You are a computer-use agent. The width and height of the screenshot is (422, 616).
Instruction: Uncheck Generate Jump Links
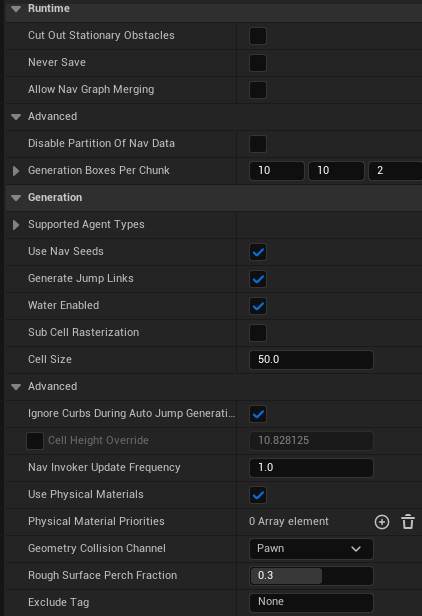(x=258, y=279)
